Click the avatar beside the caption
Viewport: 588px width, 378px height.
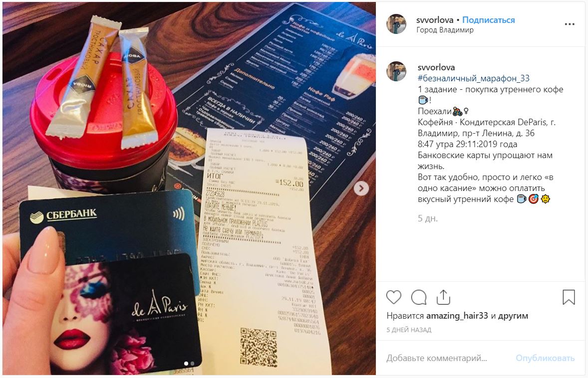click(396, 71)
